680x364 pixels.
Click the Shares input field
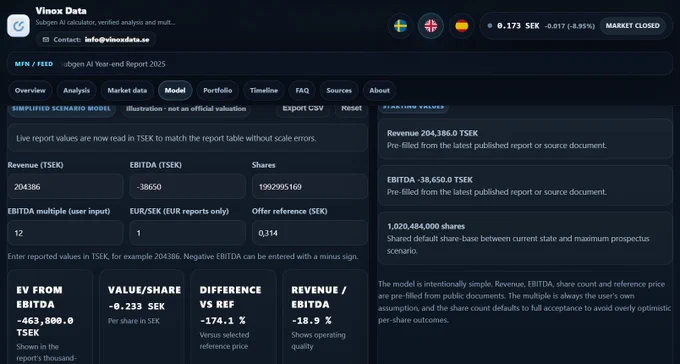coord(310,187)
